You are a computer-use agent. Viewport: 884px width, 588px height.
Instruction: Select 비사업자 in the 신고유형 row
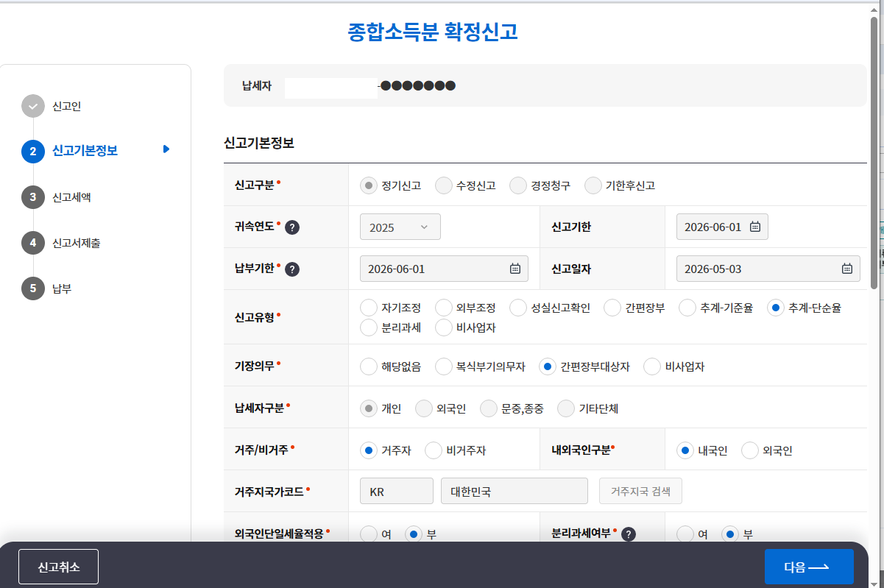pyautogui.click(x=443, y=327)
